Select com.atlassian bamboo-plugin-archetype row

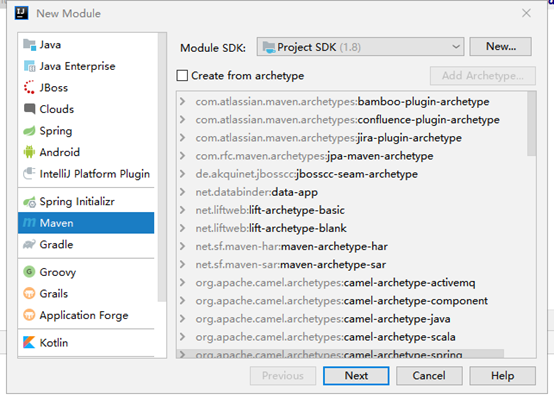coord(342,102)
